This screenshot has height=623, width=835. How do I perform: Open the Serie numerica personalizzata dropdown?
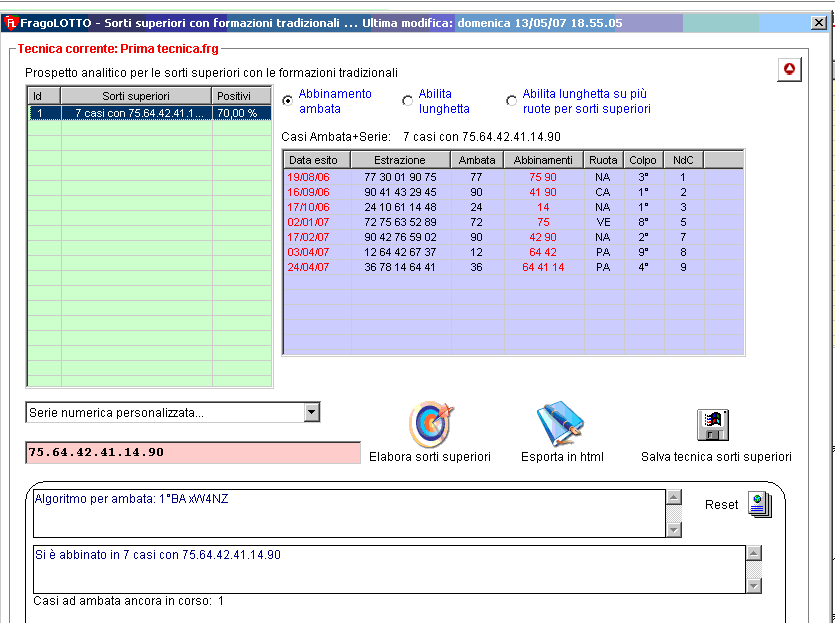click(312, 412)
